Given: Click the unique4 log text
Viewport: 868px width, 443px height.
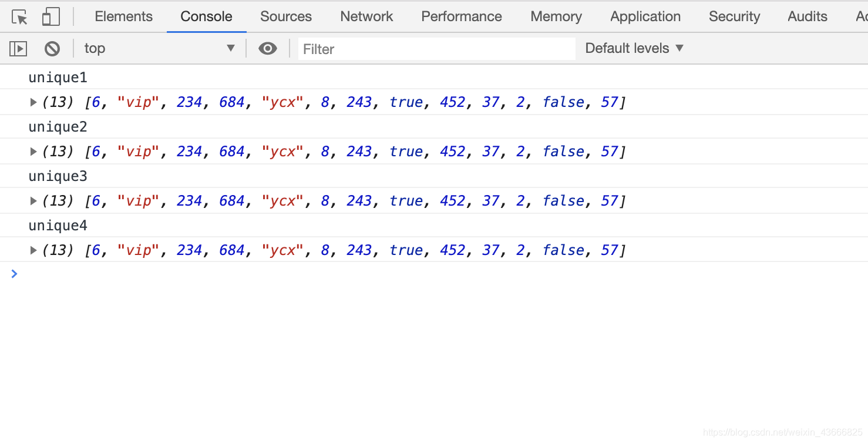Looking at the screenshot, I should 58,226.
